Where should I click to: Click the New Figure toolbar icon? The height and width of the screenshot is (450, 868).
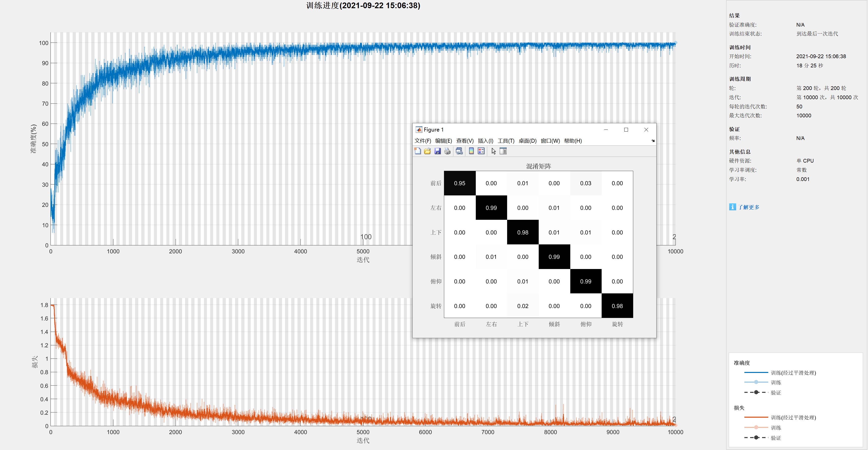418,151
